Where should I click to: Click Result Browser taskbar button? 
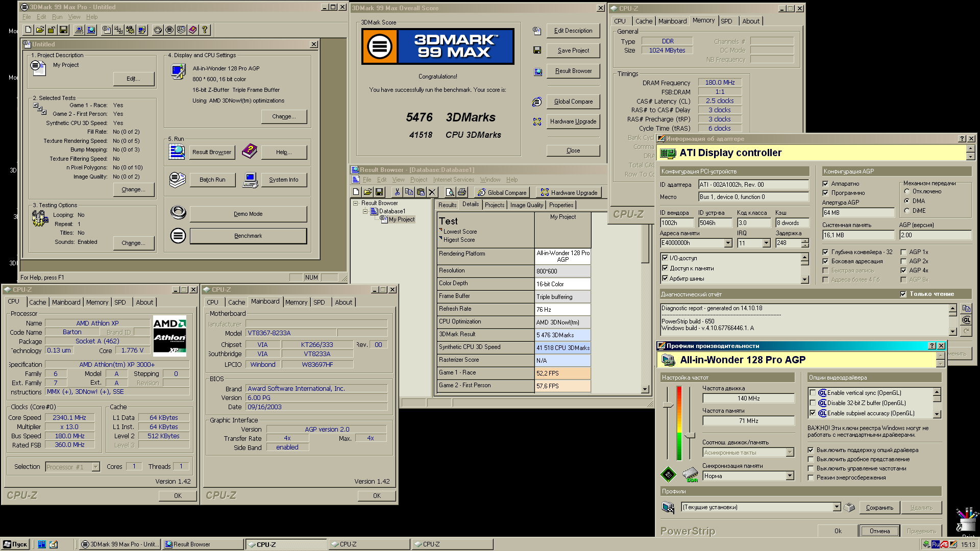click(203, 544)
